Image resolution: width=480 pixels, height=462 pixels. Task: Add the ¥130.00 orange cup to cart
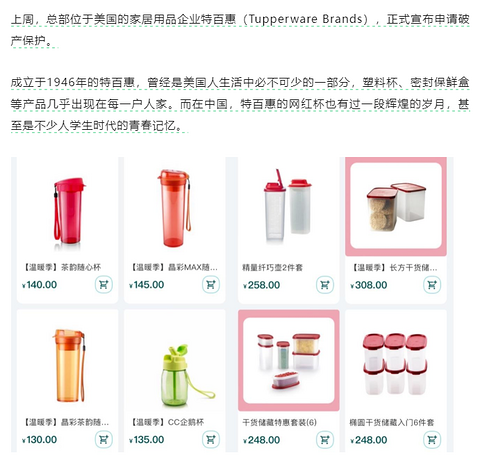[104, 439]
